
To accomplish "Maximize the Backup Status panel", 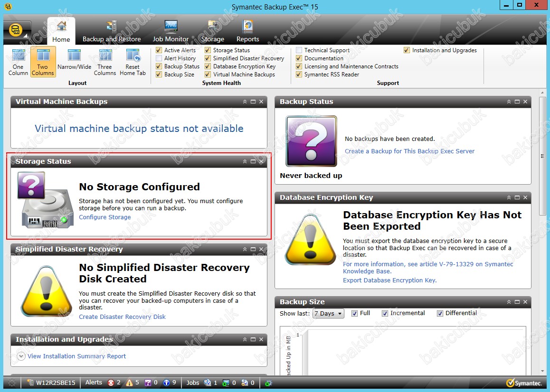I will point(517,102).
